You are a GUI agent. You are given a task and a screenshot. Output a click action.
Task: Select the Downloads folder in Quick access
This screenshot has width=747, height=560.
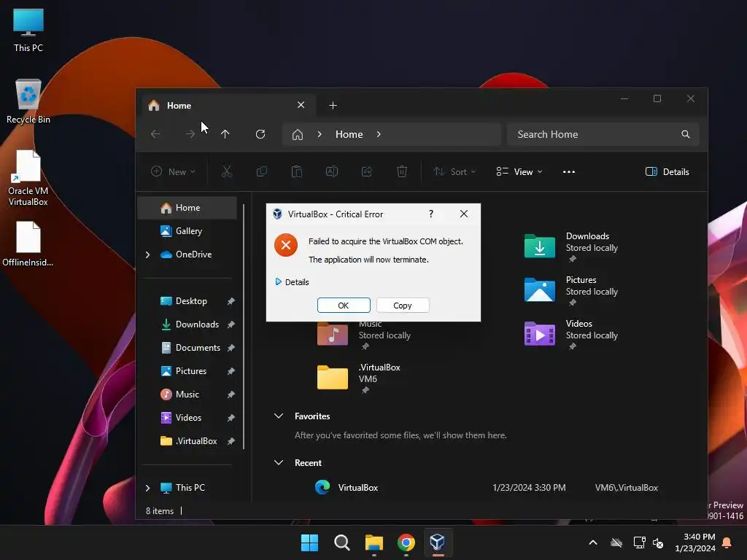coord(572,246)
